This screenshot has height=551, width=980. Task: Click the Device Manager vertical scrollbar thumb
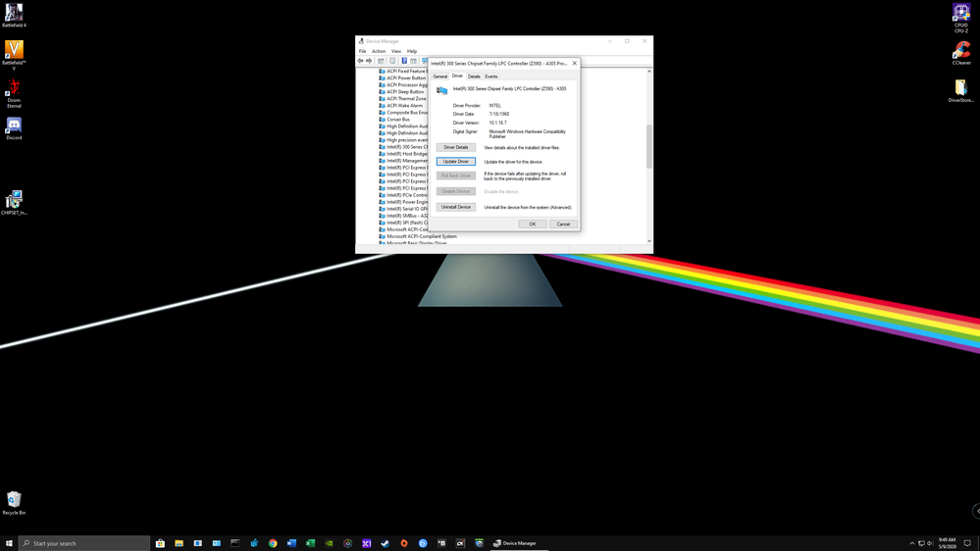click(x=649, y=146)
